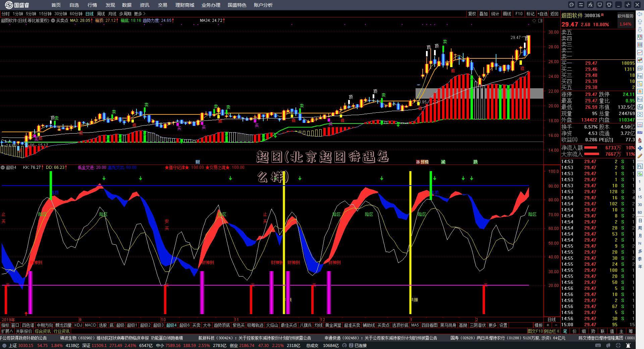Open the 关联报价 tab
The height and width of the screenshot is (349, 644).
tap(24, 331)
